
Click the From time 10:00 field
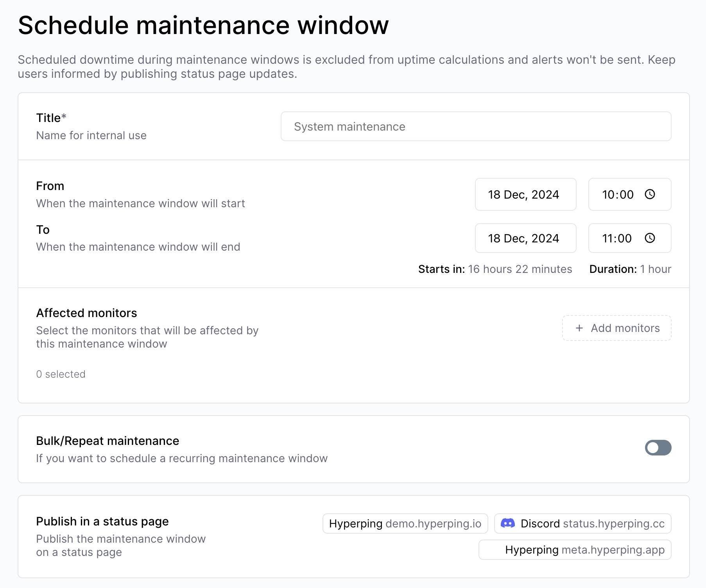pyautogui.click(x=630, y=194)
